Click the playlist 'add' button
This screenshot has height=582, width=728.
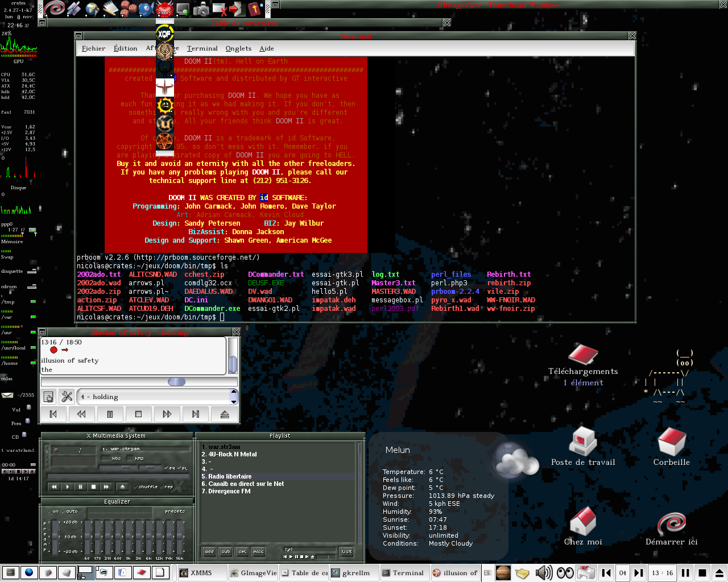point(209,551)
